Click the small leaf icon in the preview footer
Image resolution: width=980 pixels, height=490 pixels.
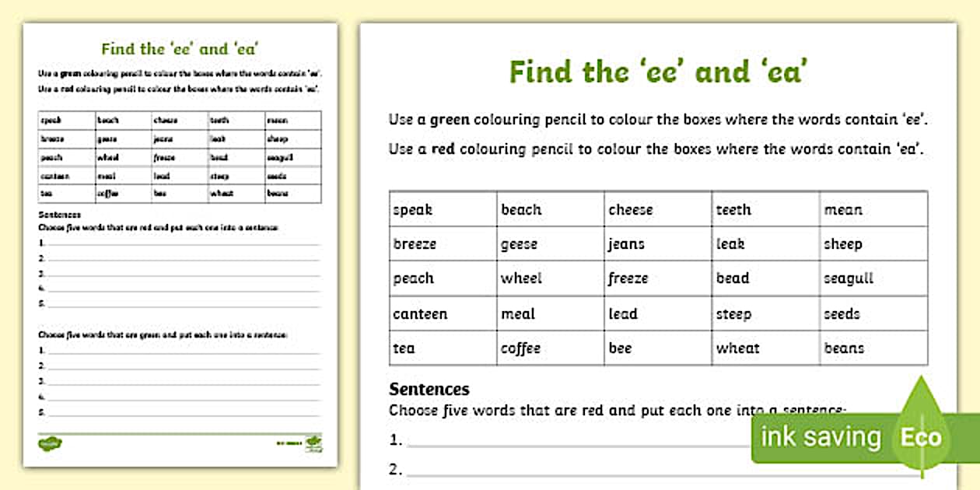click(x=313, y=442)
